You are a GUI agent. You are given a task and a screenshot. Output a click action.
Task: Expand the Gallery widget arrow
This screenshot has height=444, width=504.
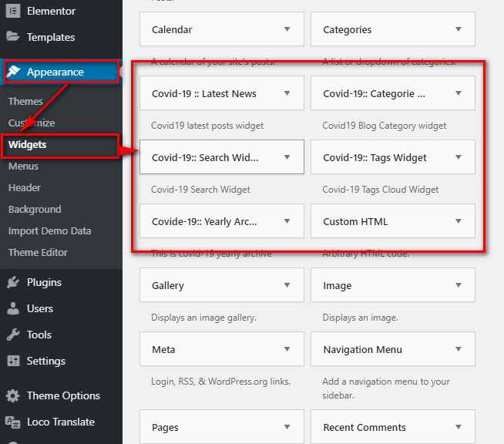[287, 285]
